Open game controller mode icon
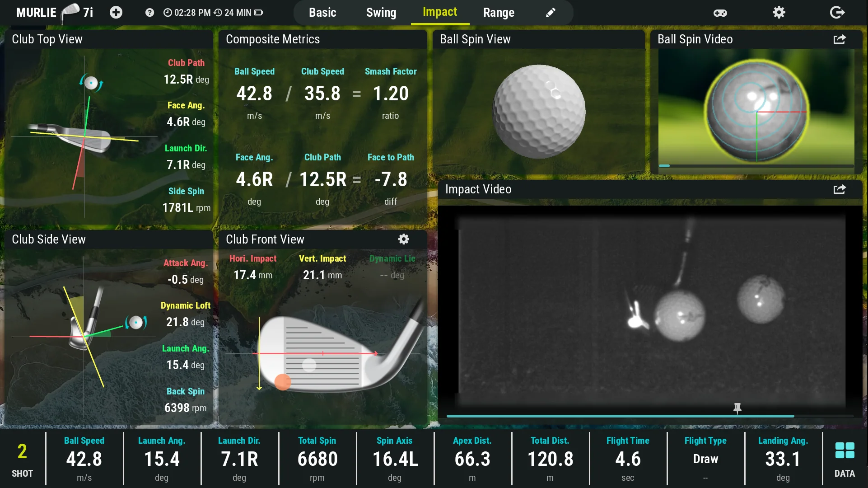Screen dimensions: 868x488 coord(720,13)
